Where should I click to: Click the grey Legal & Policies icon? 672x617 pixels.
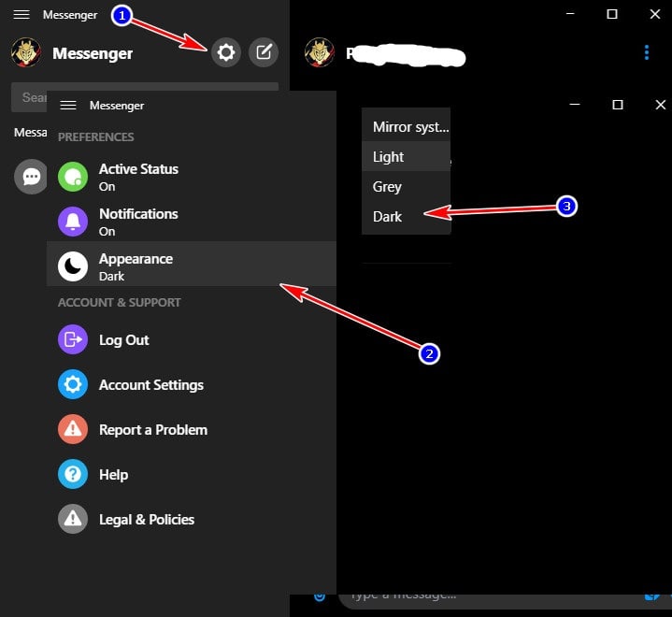point(73,519)
